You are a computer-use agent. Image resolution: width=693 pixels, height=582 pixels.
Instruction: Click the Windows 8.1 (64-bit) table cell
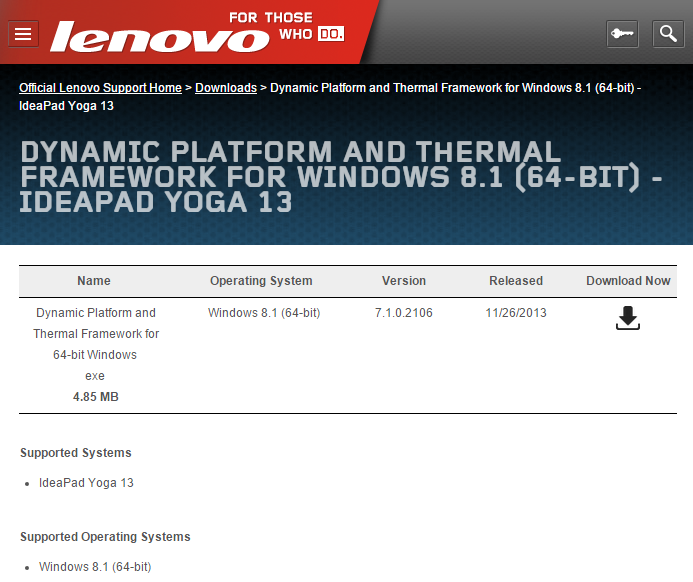[264, 313]
